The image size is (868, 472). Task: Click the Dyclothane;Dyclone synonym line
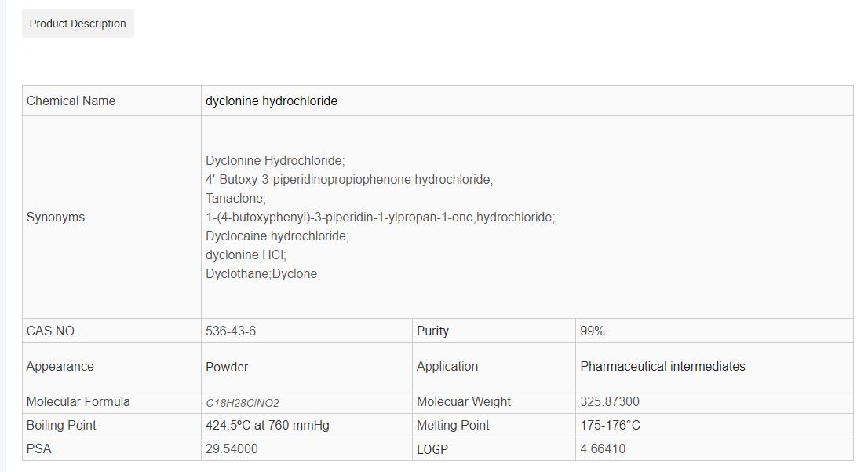tap(261, 273)
